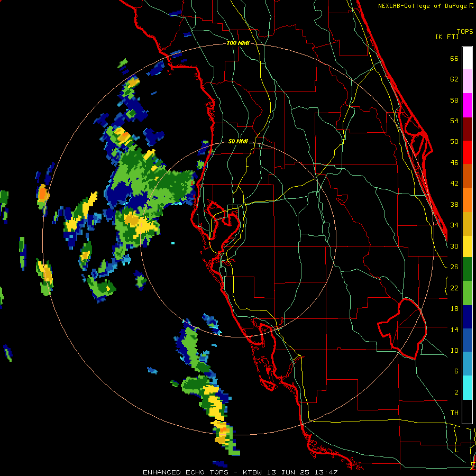This screenshot has height=476, width=476.
Task: Click the medium blue 14 kft swatch
Action: (467, 340)
